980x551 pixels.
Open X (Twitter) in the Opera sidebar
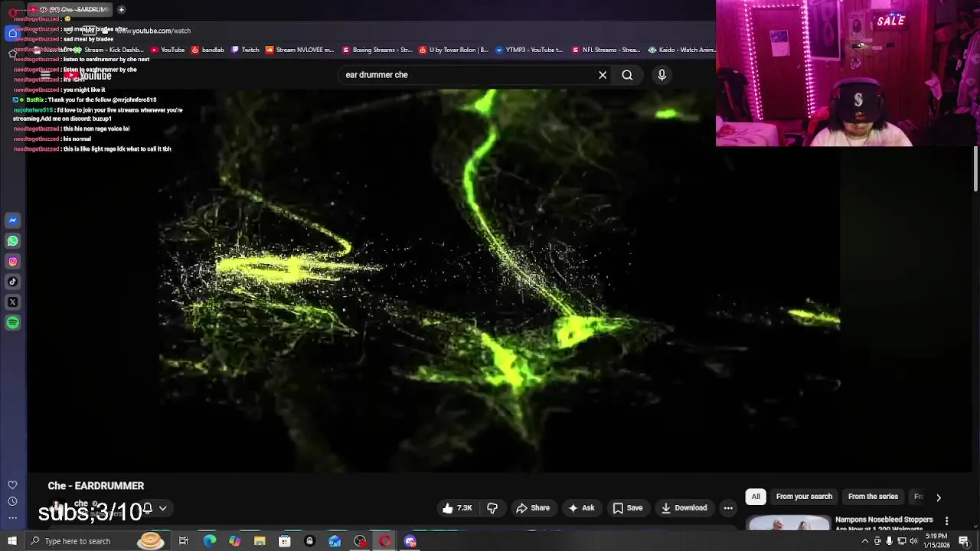pyautogui.click(x=12, y=302)
